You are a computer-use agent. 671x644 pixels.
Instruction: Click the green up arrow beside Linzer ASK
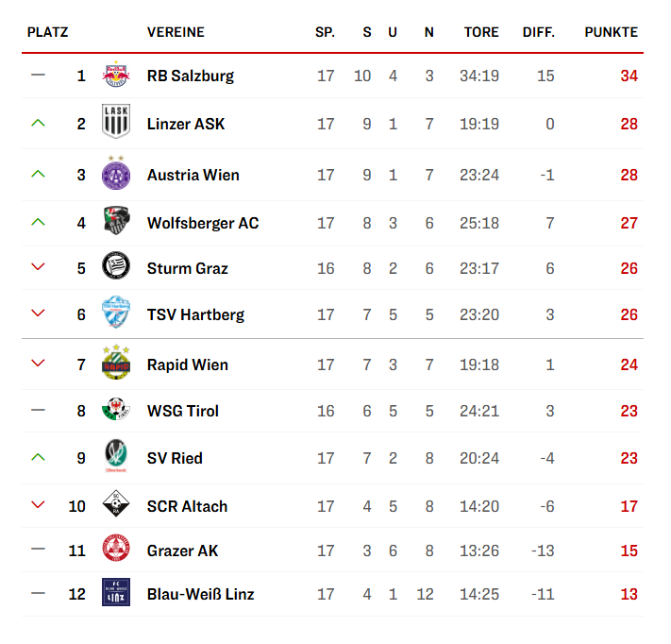point(38,124)
